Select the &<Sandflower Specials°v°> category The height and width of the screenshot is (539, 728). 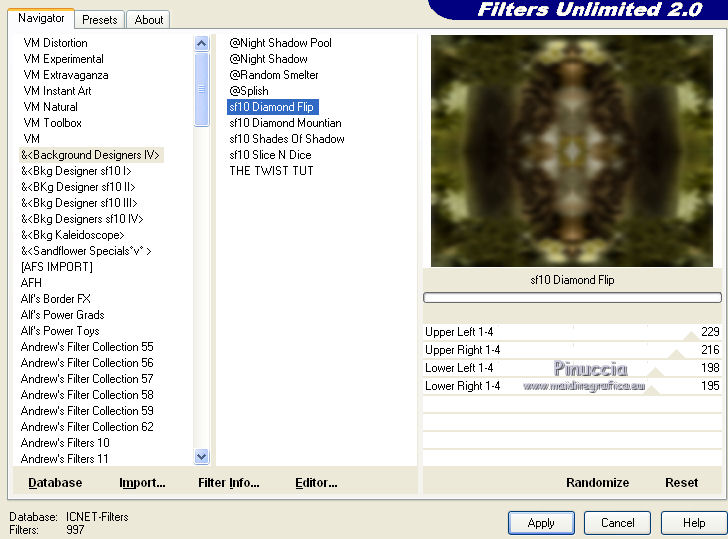(x=86, y=251)
